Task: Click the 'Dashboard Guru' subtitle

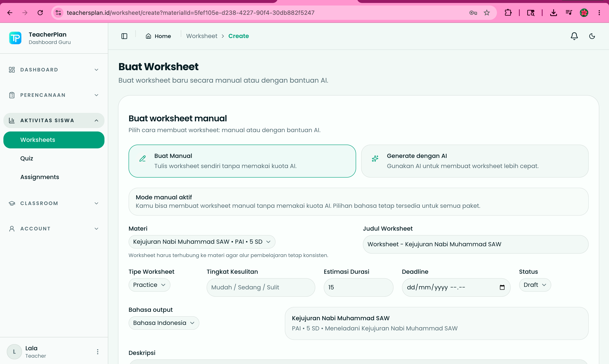Action: (49, 42)
